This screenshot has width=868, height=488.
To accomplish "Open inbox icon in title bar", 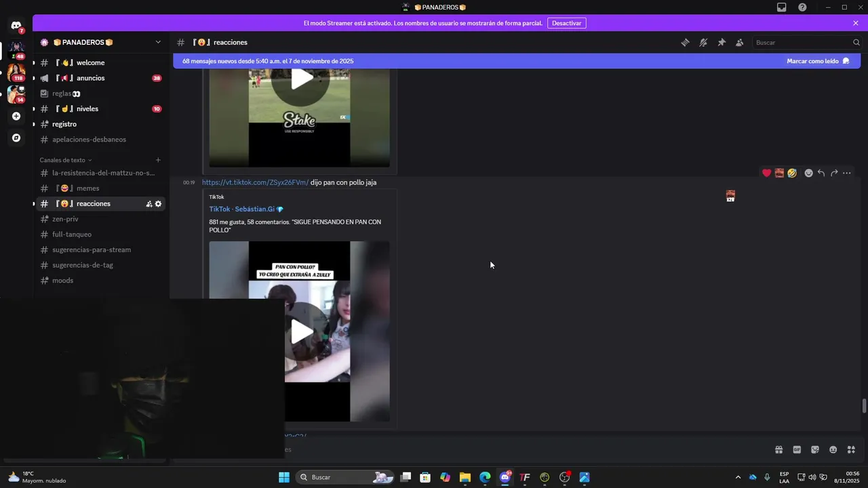I will [x=782, y=7].
